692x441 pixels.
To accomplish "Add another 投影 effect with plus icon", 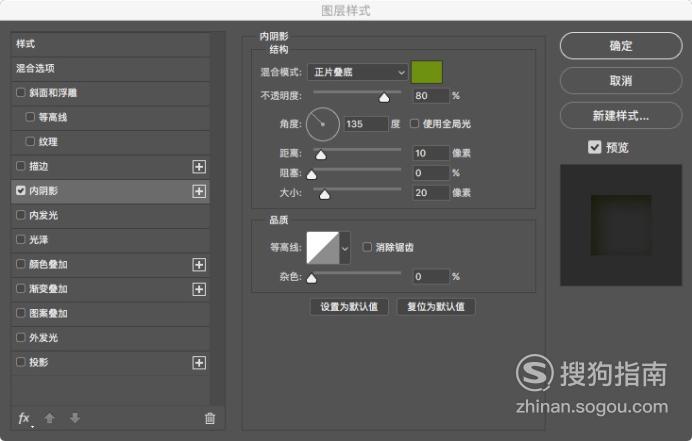I will pos(199,362).
